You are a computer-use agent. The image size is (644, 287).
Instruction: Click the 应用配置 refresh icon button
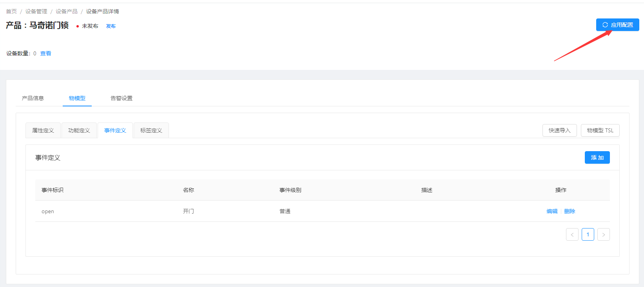(x=617, y=25)
